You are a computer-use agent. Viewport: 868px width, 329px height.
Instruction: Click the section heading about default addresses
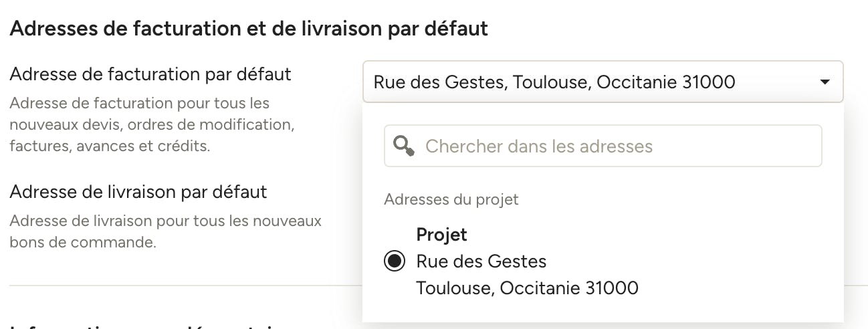249,29
